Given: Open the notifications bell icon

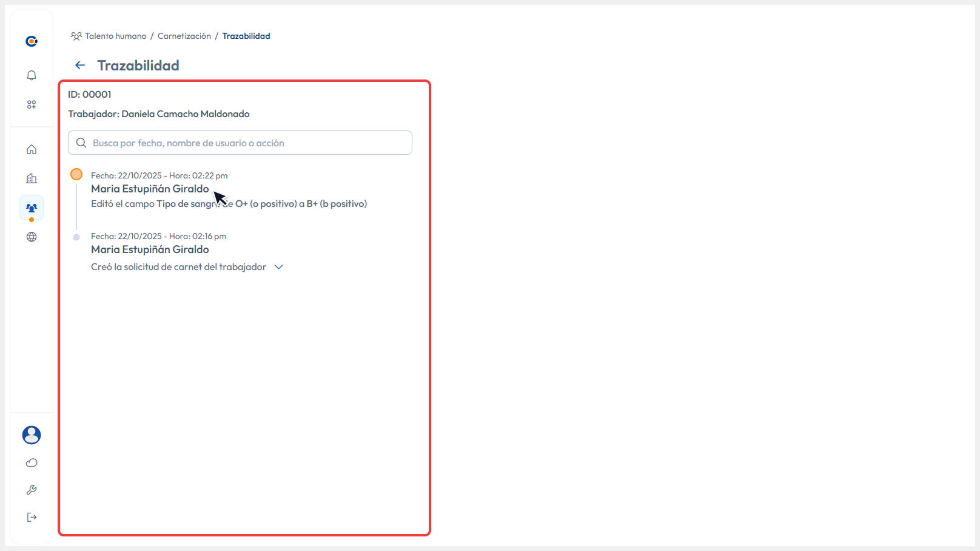Looking at the screenshot, I should click(31, 75).
